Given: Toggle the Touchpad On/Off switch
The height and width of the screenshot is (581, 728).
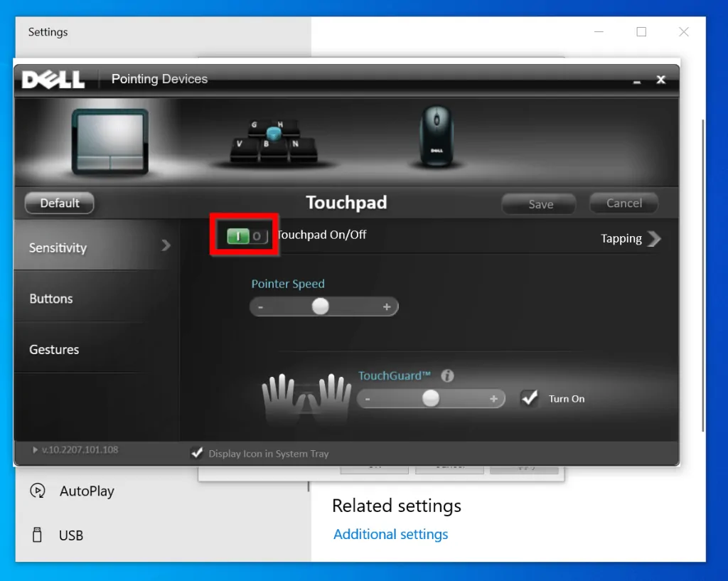Looking at the screenshot, I should [243, 235].
